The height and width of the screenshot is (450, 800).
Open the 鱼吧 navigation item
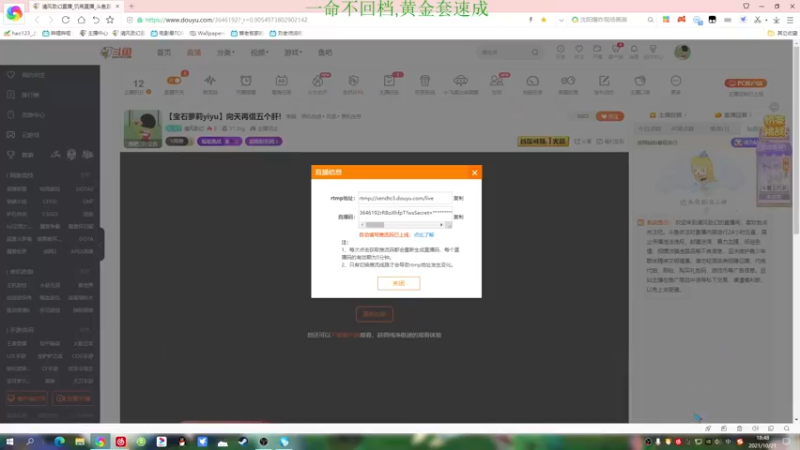tap(325, 53)
